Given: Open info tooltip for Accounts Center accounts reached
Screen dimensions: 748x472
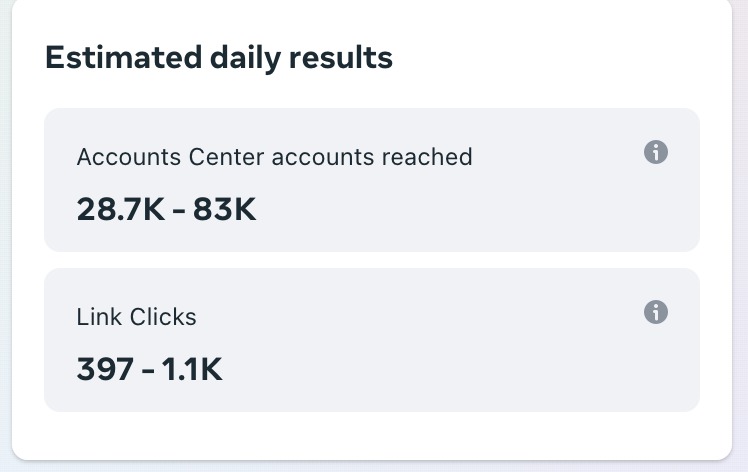Looking at the screenshot, I should (656, 152).
